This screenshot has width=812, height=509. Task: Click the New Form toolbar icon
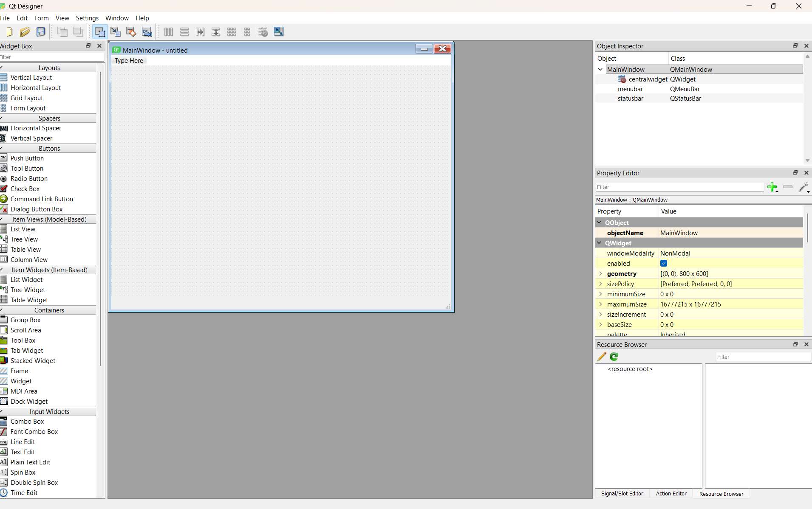(9, 32)
